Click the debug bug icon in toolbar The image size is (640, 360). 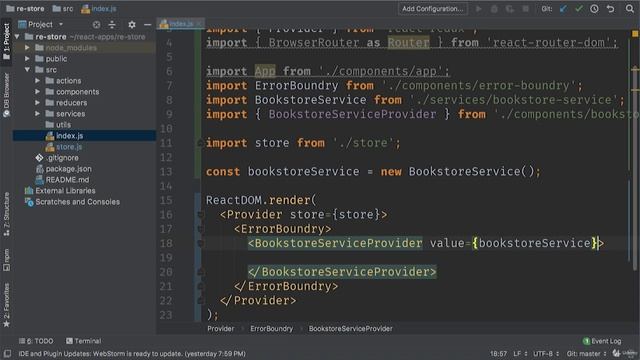coord(494,9)
